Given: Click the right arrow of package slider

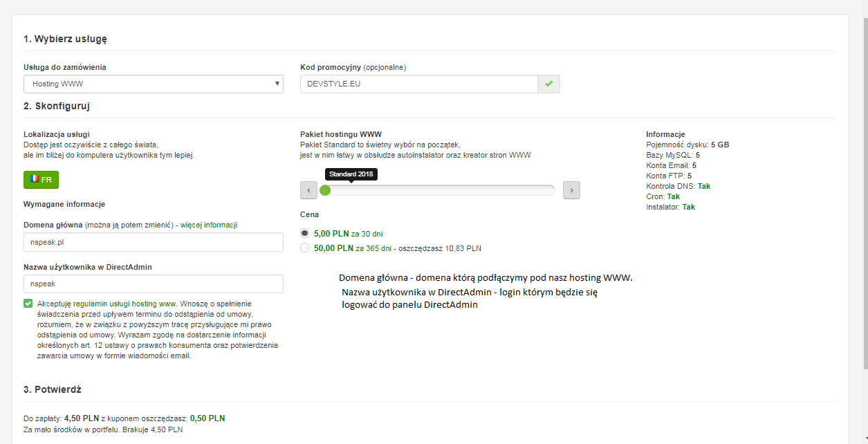Looking at the screenshot, I should (x=571, y=190).
